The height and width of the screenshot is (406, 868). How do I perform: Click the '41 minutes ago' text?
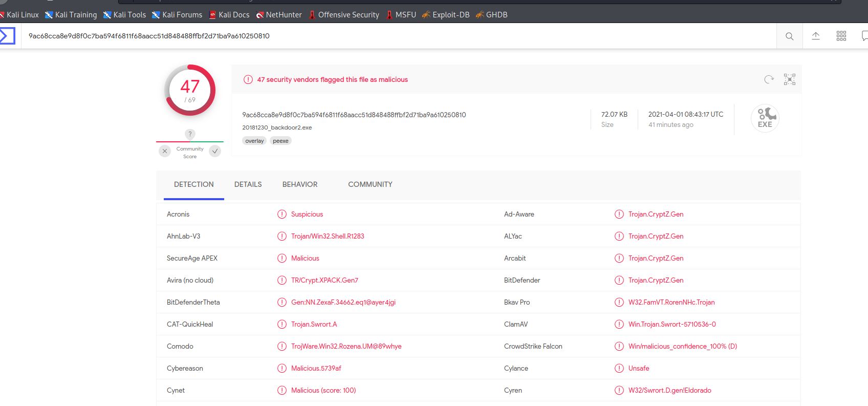(671, 124)
